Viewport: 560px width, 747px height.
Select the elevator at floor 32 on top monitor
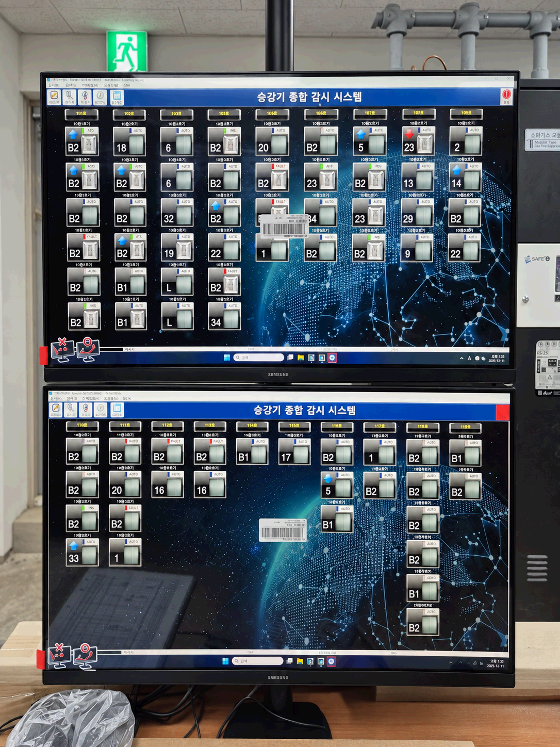pyautogui.click(x=176, y=213)
